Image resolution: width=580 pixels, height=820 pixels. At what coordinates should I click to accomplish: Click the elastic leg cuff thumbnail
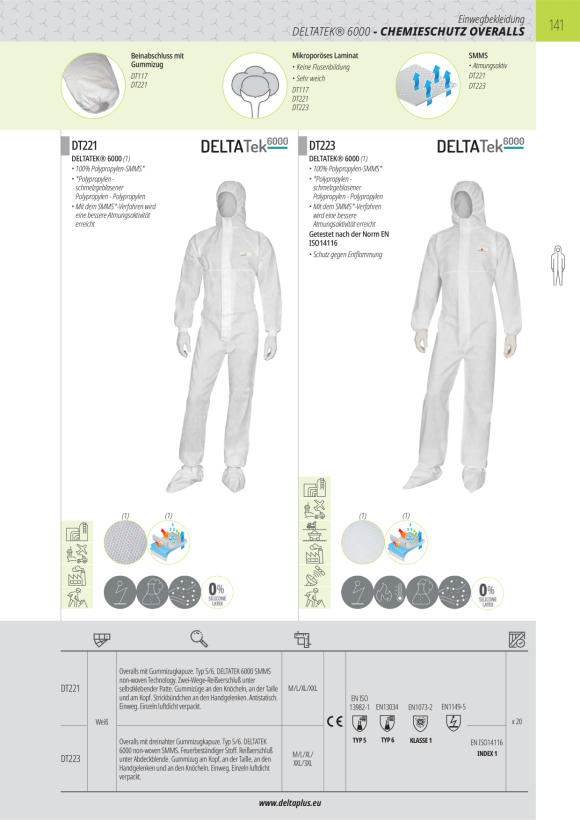tap(93, 85)
